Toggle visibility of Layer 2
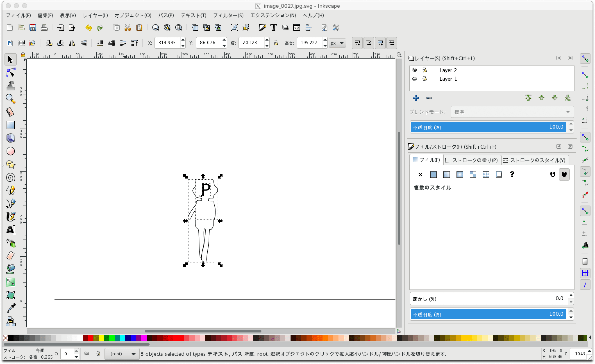The width and height of the screenshot is (595, 364). 415,70
